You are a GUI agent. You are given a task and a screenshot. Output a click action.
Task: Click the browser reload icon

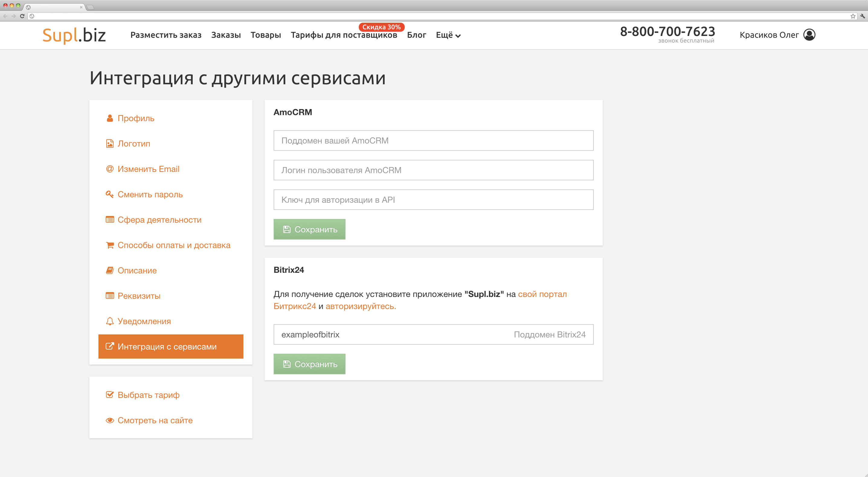(x=22, y=16)
